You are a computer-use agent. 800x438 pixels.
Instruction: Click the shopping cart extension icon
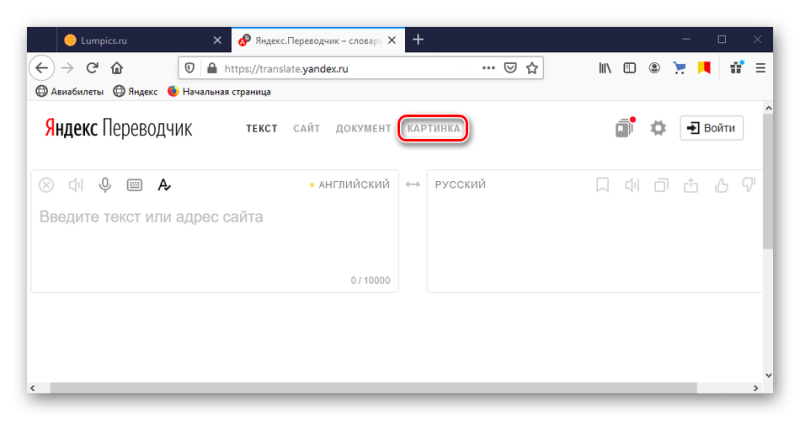tap(679, 68)
